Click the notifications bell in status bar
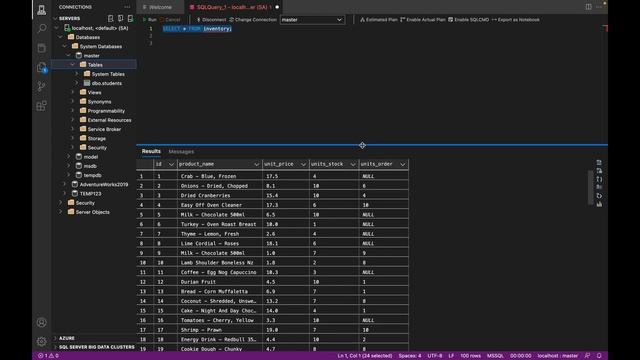The height and width of the screenshot is (360, 640). [x=599, y=356]
